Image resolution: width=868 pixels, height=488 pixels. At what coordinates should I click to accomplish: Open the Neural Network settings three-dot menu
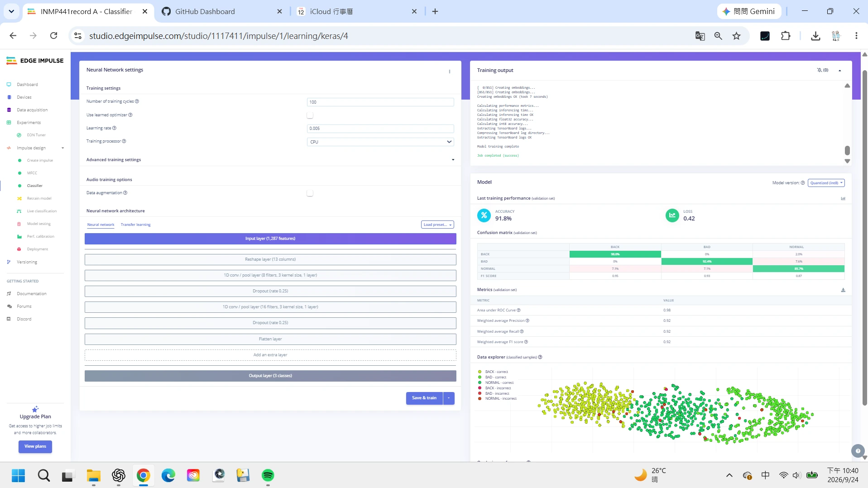pos(450,72)
